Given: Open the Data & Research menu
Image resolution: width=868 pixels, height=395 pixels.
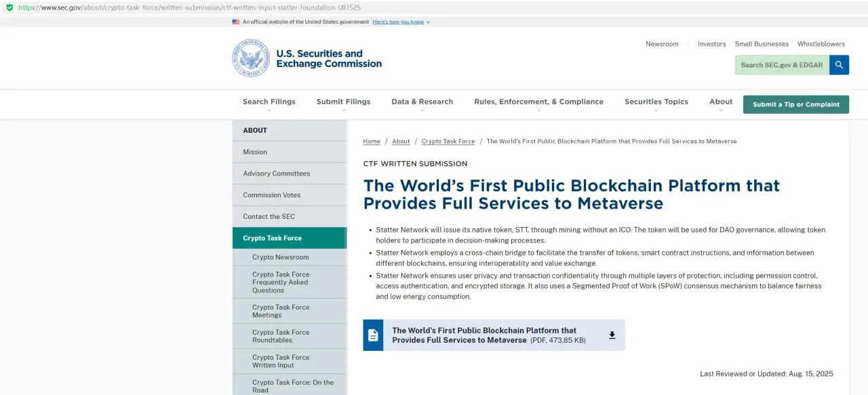Looking at the screenshot, I should (422, 102).
